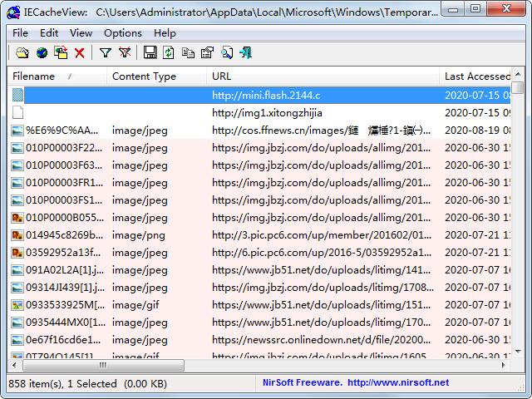Click the vertical scrollbar down arrow

518,352
